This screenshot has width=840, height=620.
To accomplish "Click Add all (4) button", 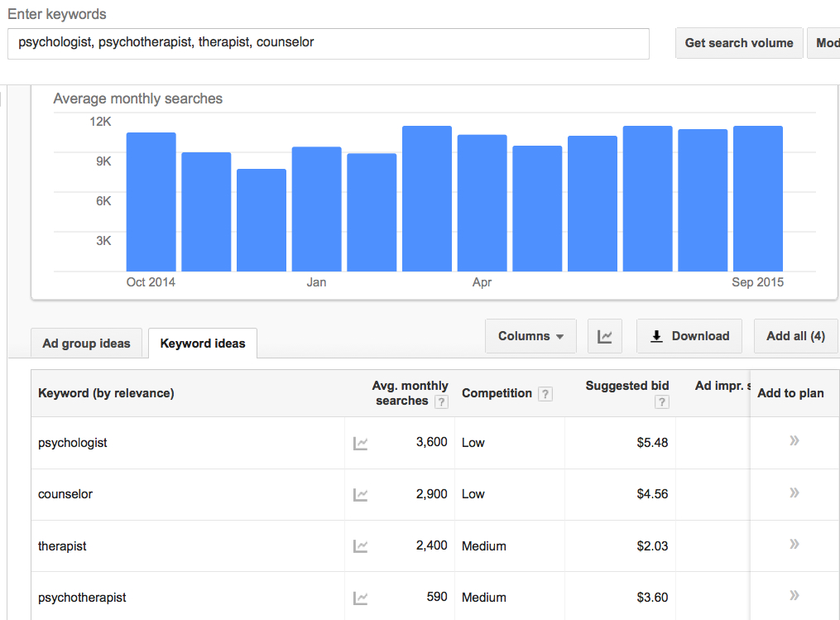I will coord(795,336).
